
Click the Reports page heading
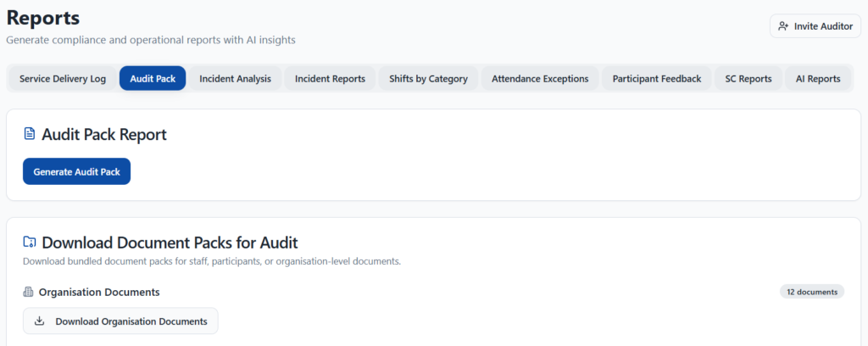tap(43, 18)
